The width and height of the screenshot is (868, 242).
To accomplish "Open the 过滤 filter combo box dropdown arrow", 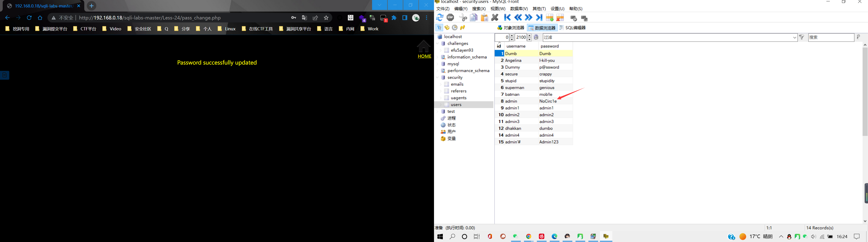I will tap(795, 37).
